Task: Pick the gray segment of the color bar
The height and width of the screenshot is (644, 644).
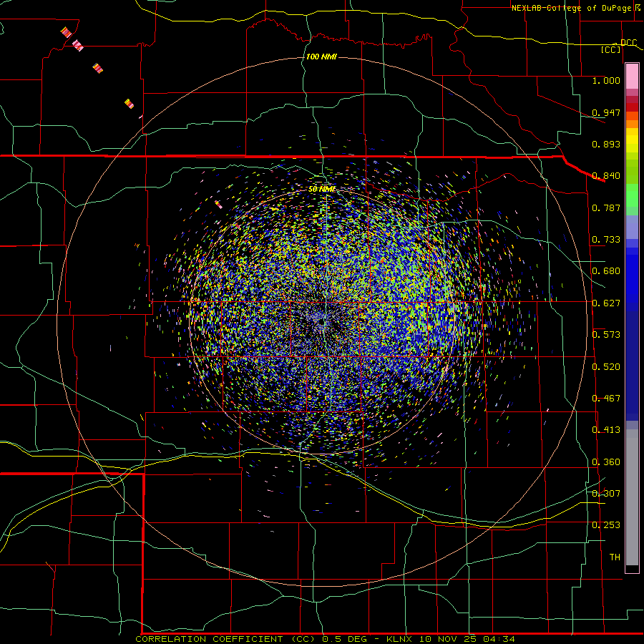Action: tap(632, 497)
